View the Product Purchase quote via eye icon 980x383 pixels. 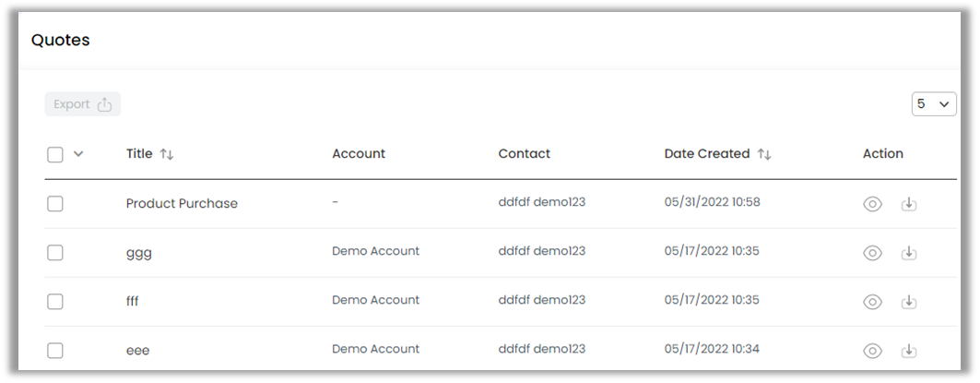point(872,204)
